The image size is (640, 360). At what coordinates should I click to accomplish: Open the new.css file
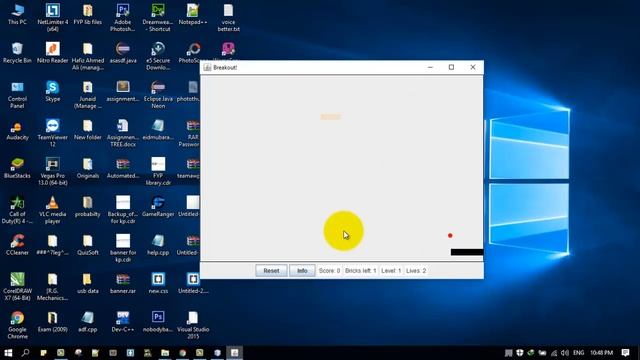pos(158,283)
